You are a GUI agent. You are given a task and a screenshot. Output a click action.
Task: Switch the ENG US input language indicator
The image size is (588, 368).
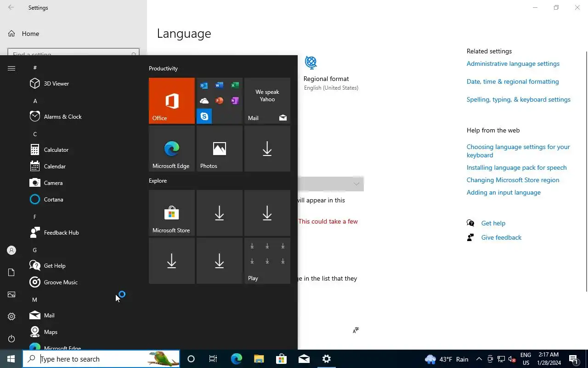point(526,359)
